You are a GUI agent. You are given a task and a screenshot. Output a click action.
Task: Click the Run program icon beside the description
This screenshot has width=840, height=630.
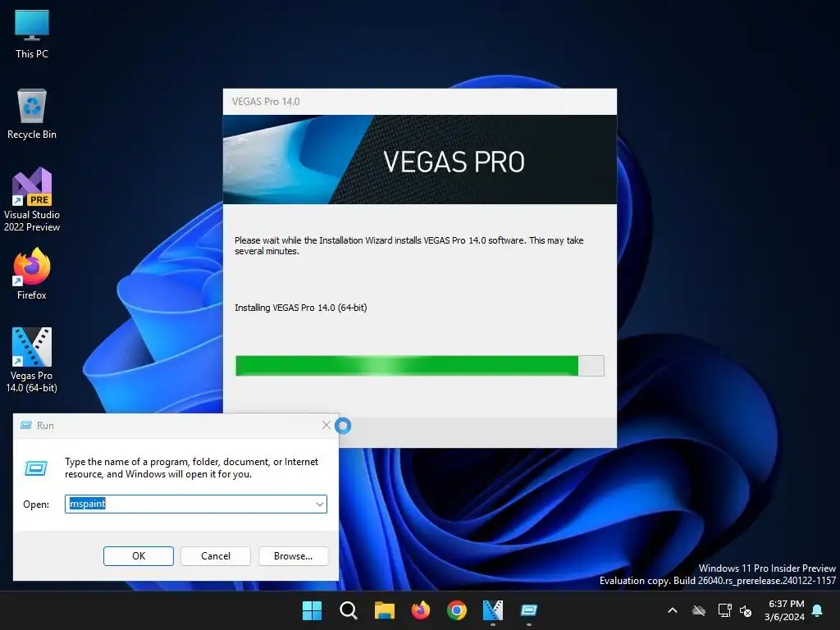tap(36, 468)
